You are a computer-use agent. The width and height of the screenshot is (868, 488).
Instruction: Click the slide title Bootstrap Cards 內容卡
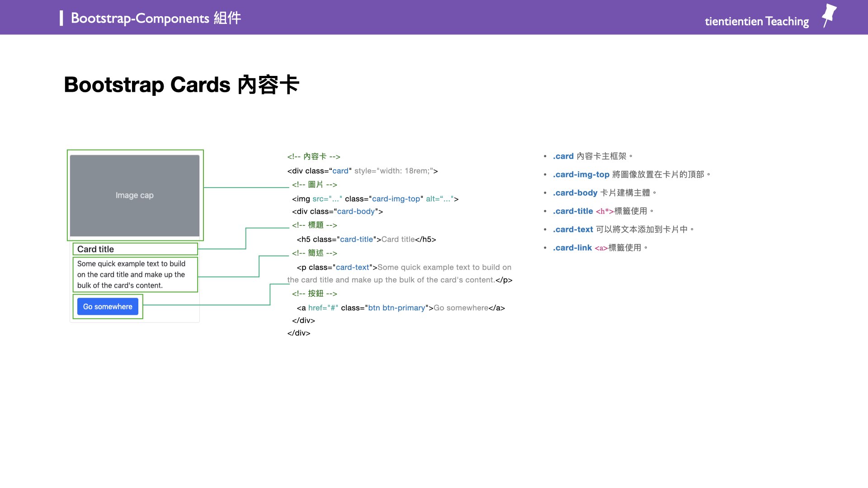pos(182,84)
